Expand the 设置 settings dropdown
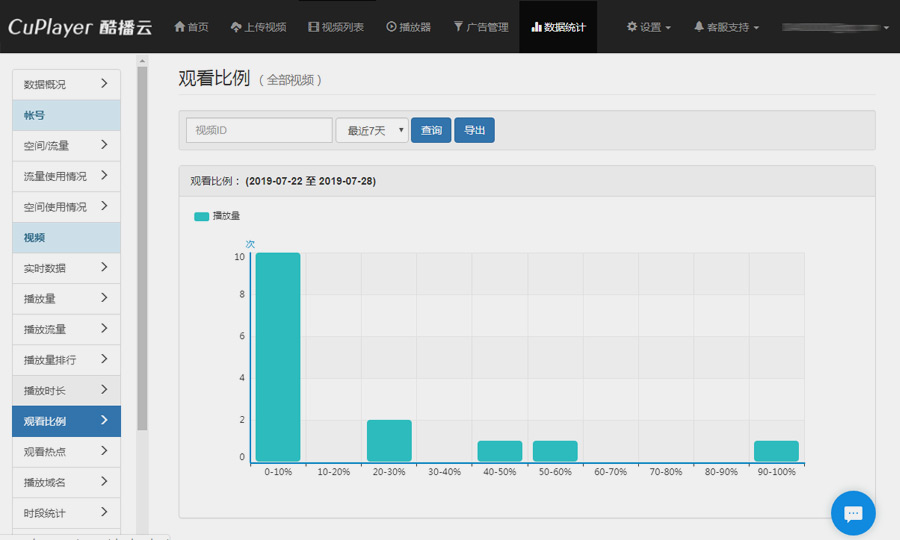 tap(649, 27)
